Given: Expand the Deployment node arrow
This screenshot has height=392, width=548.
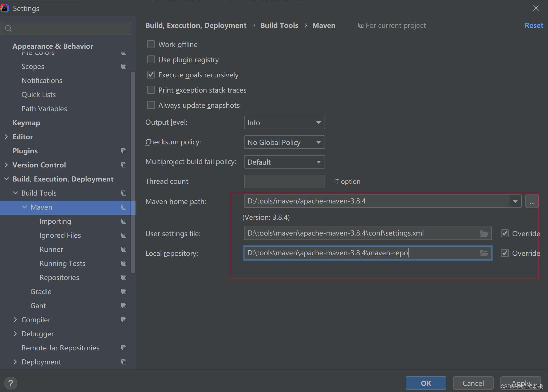Looking at the screenshot, I should click(x=15, y=362).
